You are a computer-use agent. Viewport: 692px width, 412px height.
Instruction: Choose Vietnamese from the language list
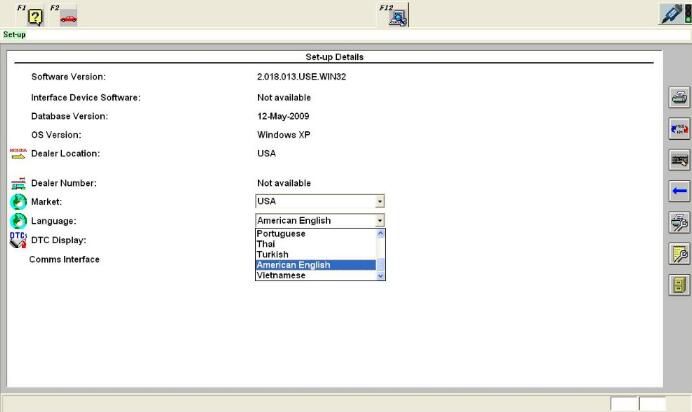point(281,275)
